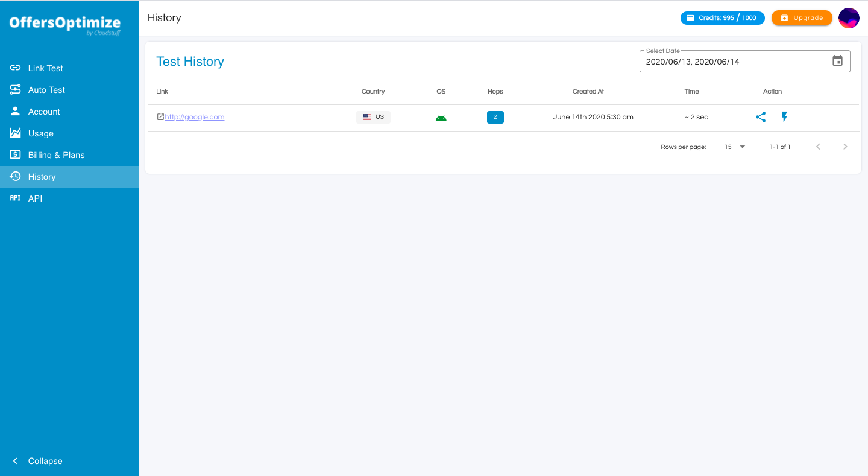Select the API menu item
Viewport: 868px width, 476px height.
69,198
